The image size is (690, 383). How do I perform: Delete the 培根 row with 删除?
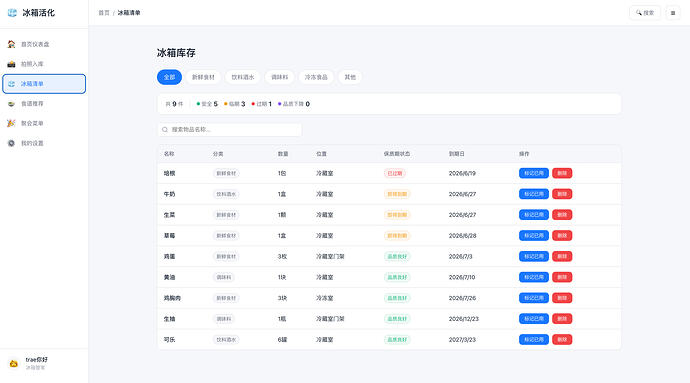(562, 173)
